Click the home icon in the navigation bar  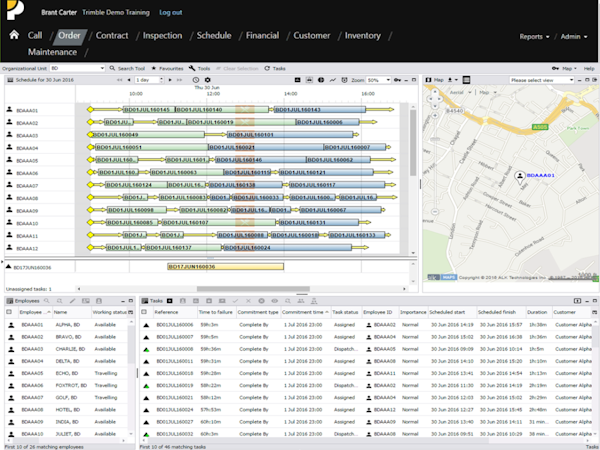[x=14, y=35]
